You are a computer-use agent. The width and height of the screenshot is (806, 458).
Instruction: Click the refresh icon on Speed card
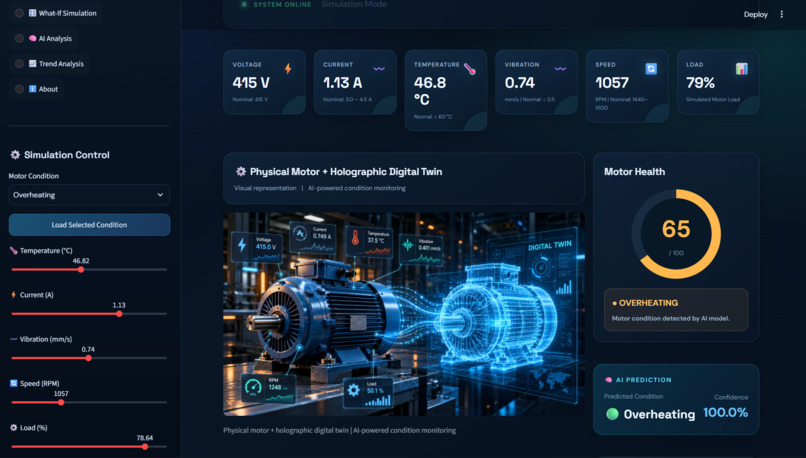click(x=651, y=68)
